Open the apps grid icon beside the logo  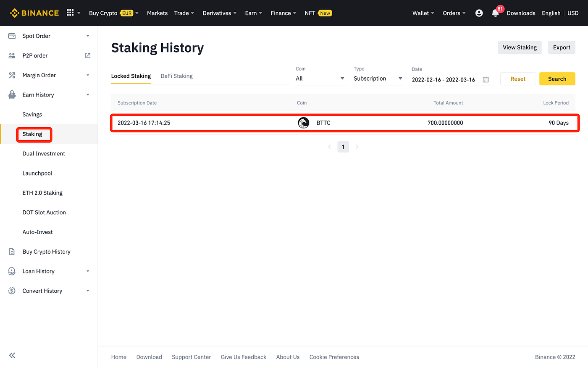71,13
